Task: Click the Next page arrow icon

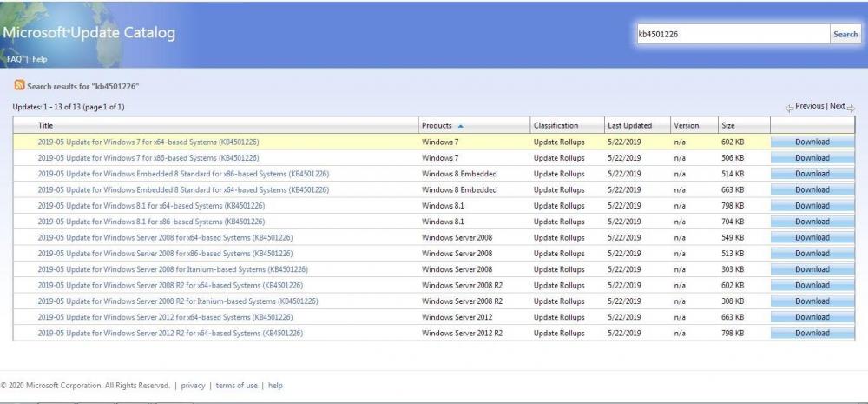Action: (851, 108)
